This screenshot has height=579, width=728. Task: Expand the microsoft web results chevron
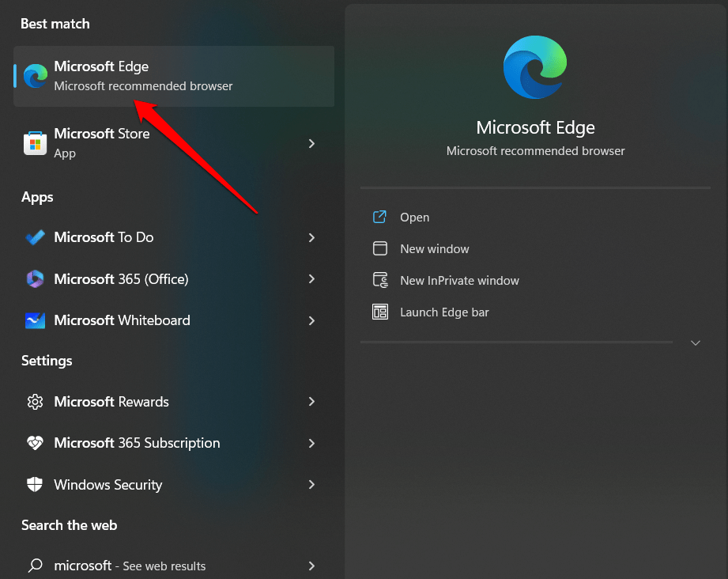click(311, 566)
